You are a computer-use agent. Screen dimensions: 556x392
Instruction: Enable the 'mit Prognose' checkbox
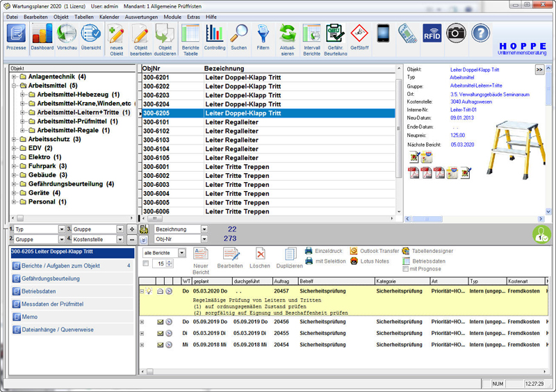tap(406, 268)
